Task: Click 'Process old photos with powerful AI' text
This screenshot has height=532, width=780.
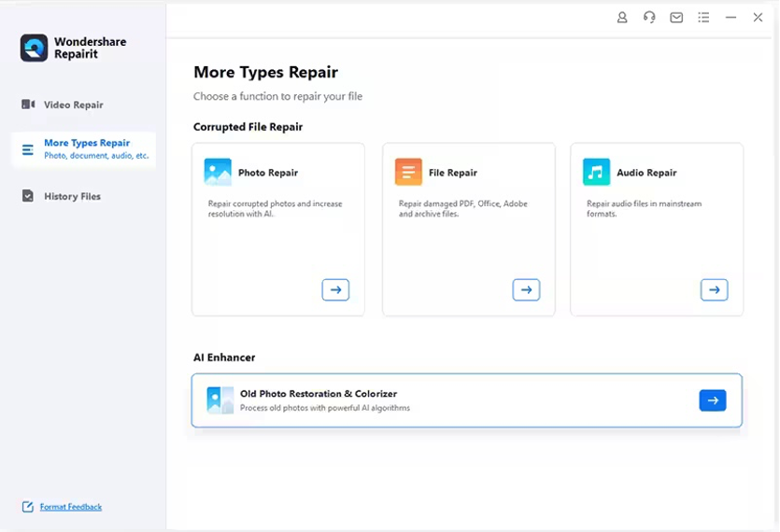Action: click(x=325, y=408)
